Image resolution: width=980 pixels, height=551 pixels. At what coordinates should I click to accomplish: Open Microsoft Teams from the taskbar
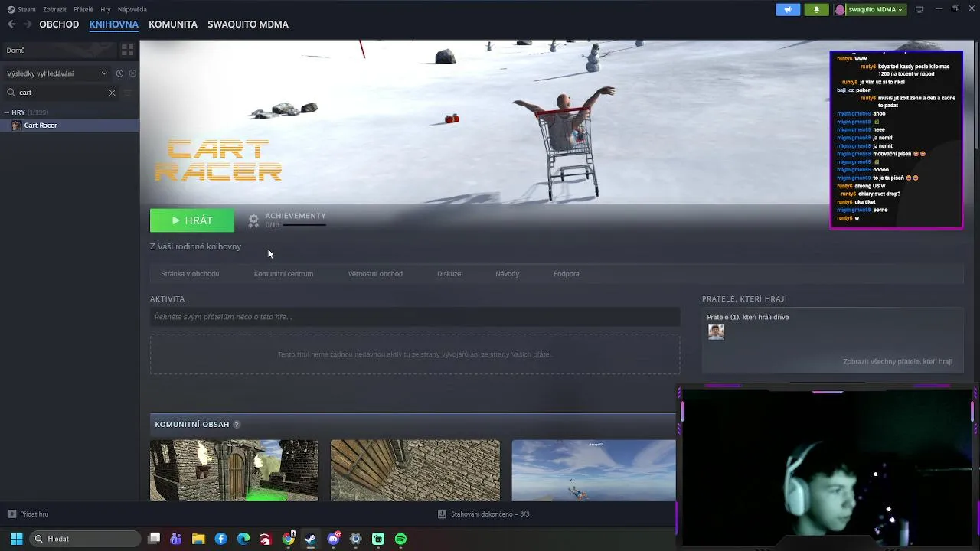[x=176, y=539]
